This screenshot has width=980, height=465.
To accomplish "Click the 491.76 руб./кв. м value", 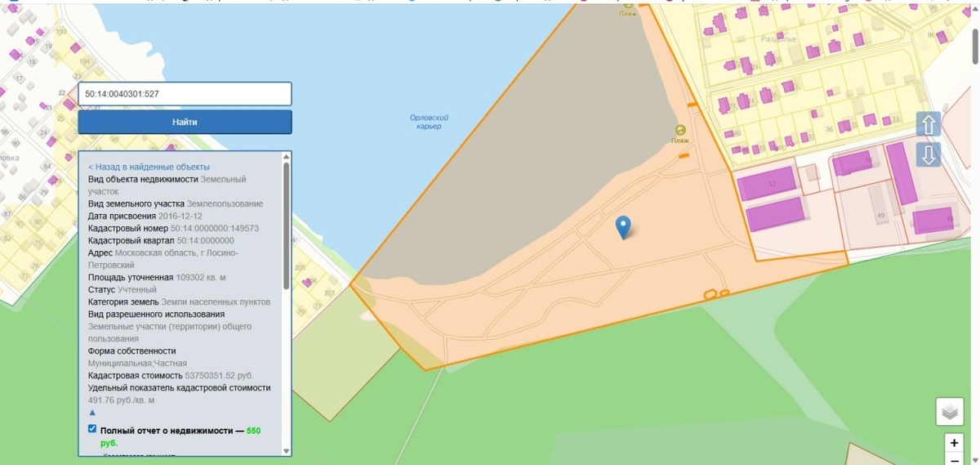I will click(121, 400).
